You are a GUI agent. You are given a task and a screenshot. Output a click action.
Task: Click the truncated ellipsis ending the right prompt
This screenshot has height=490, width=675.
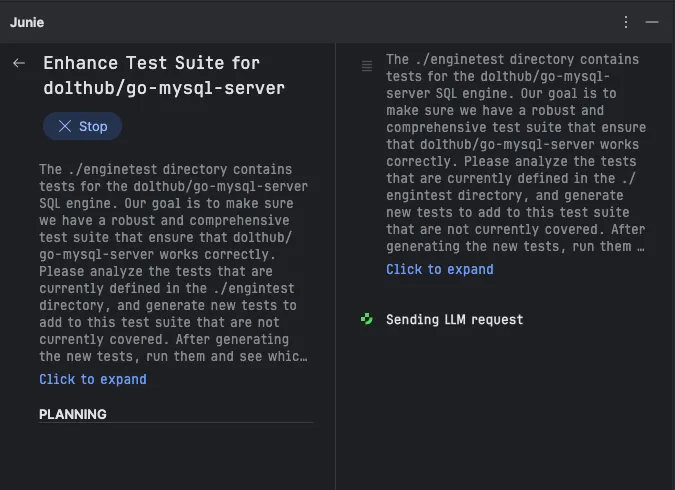640,246
